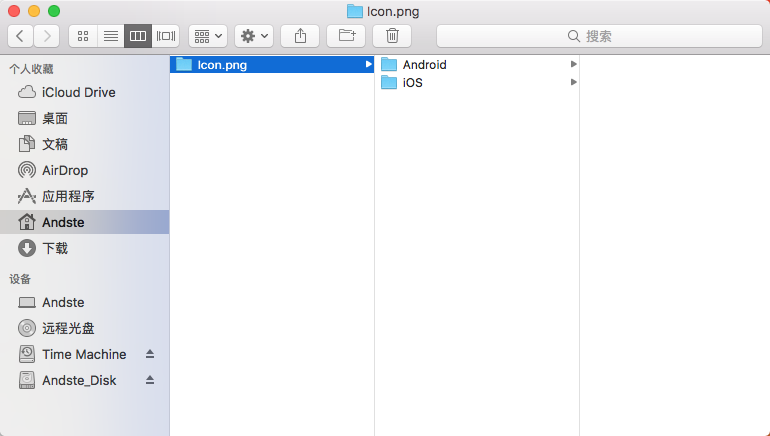Create a new folder from toolbar
Screen dimensions: 770x436
346,36
